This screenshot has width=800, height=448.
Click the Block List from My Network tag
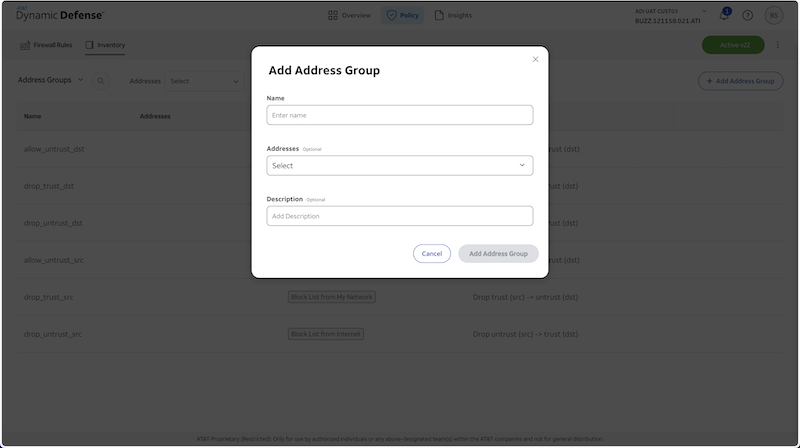click(x=332, y=297)
